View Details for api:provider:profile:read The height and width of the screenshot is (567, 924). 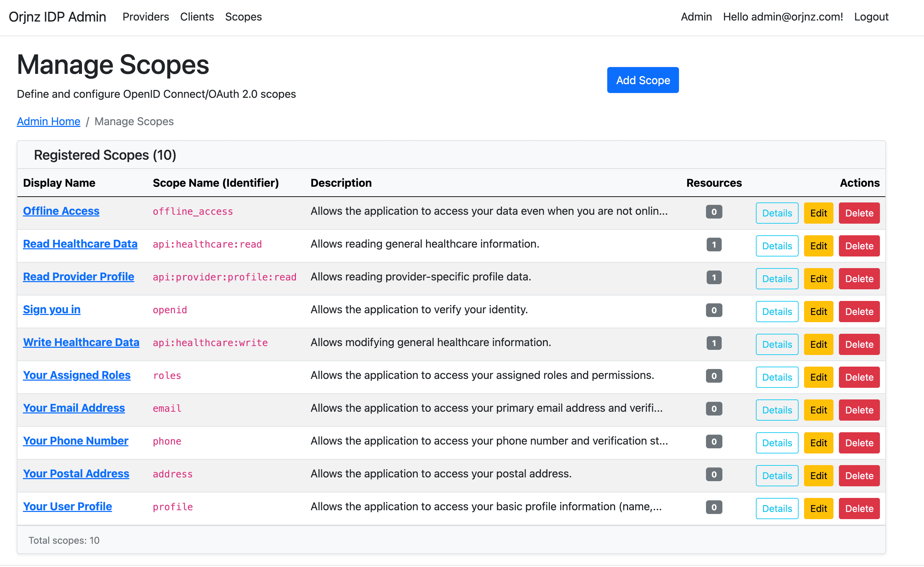point(777,279)
